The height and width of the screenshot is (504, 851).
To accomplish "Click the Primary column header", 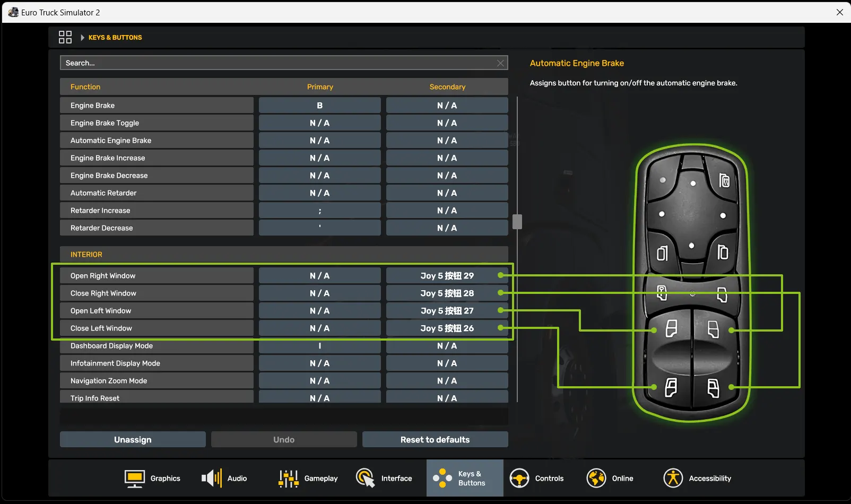I will (x=320, y=87).
